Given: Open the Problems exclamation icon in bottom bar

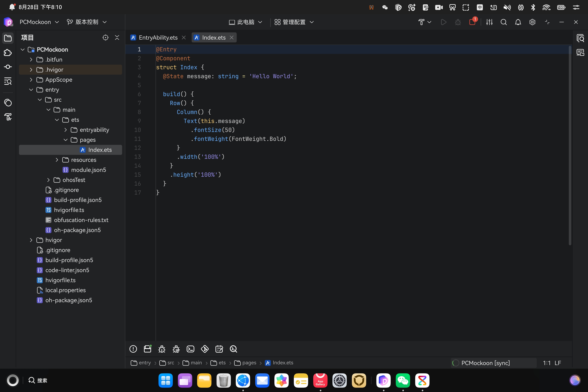Looking at the screenshot, I should 133,349.
